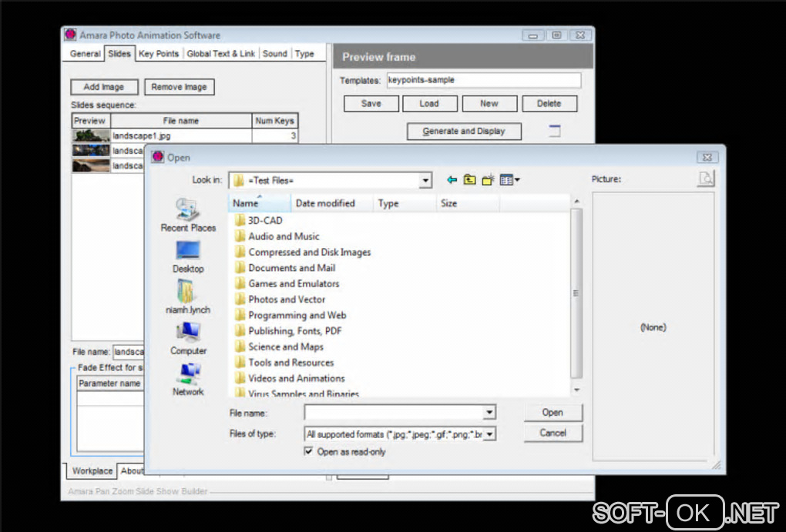This screenshot has height=532, width=786.
Task: Select Programming and Web folder
Action: tap(291, 315)
